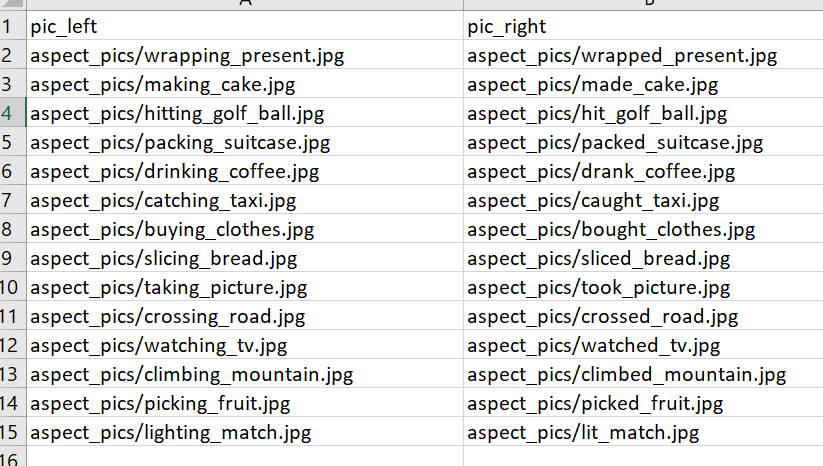Select row 4 via its row header
The width and height of the screenshot is (823, 466).
coord(11,114)
